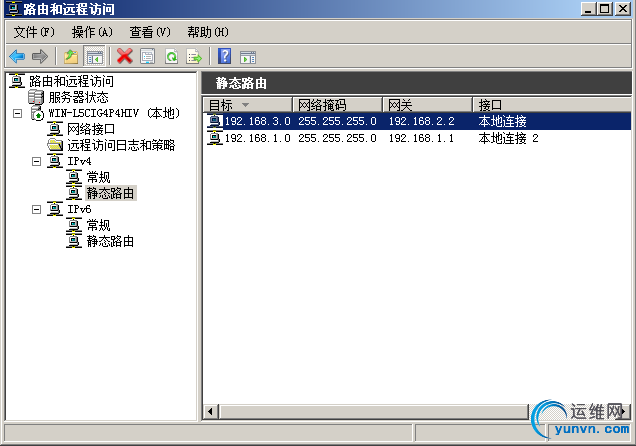Click the Forward arrow toolbar icon
The image size is (636, 446).
(x=40, y=56)
